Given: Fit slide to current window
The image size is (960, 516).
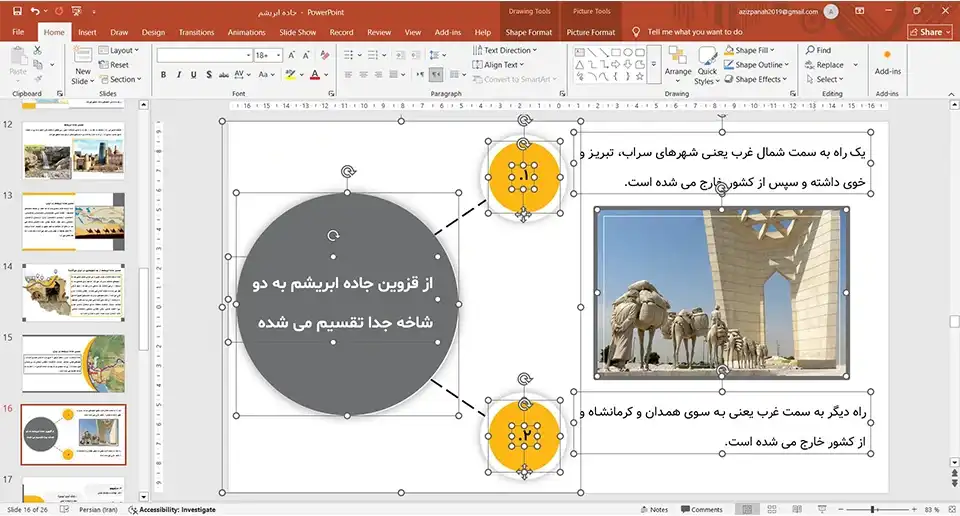Looking at the screenshot, I should [x=951, y=509].
